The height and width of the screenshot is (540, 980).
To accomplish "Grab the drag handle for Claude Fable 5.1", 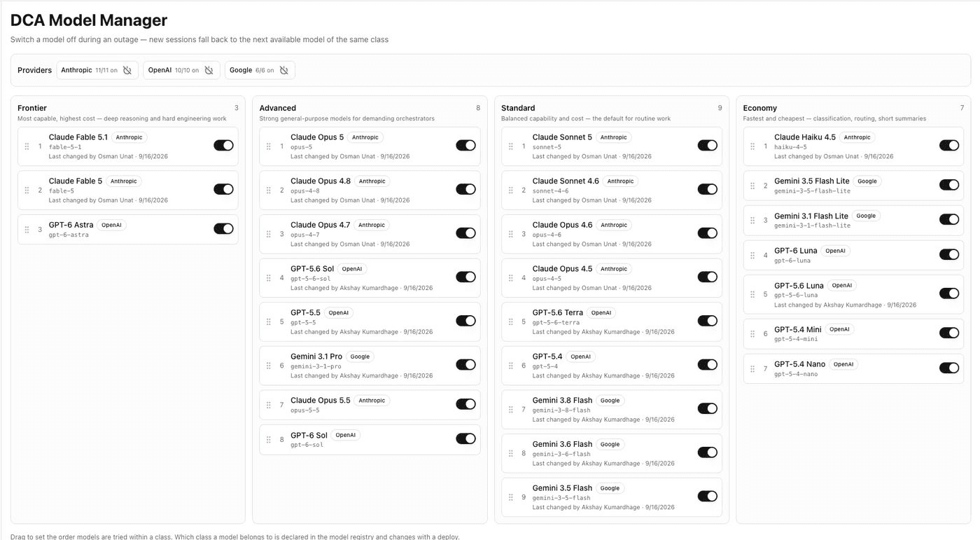I will coord(27,146).
